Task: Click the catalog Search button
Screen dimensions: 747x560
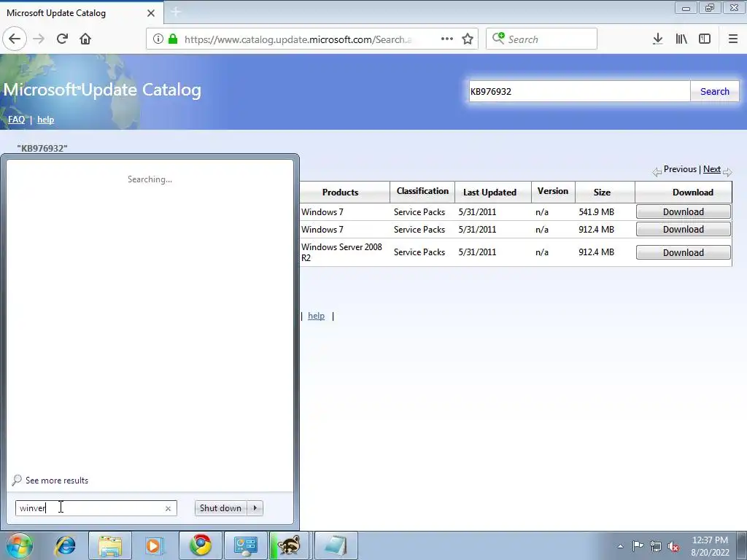Action: point(715,91)
